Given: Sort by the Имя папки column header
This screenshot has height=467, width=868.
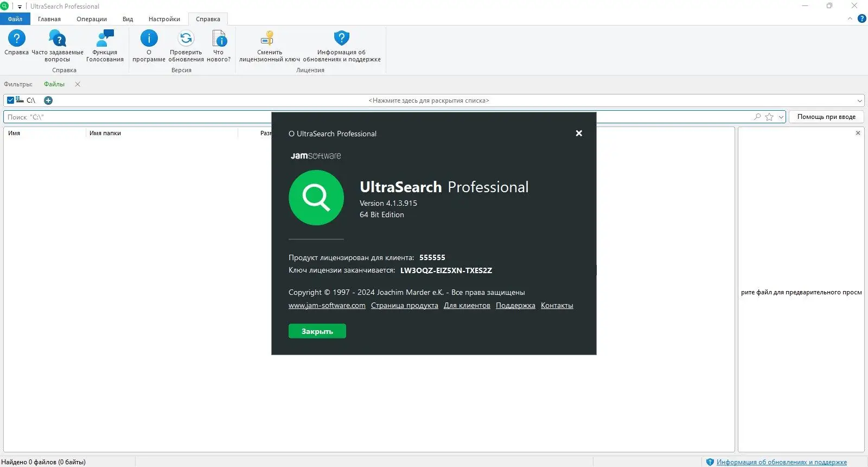Looking at the screenshot, I should [162, 133].
